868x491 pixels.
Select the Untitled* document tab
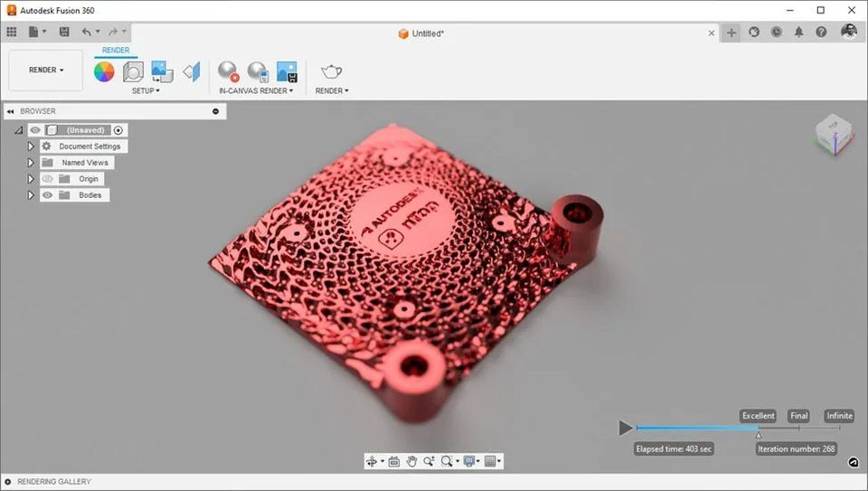421,33
